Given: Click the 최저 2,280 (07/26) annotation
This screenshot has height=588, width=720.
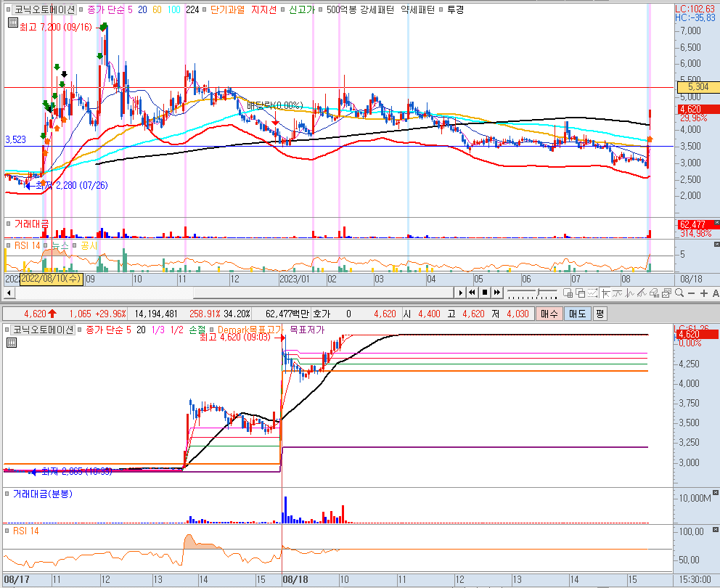Looking at the screenshot, I should pyautogui.click(x=72, y=185).
